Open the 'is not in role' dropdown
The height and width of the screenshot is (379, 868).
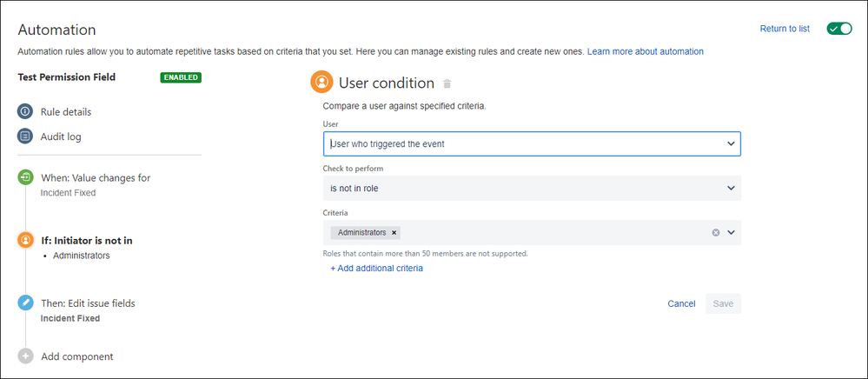tap(532, 189)
